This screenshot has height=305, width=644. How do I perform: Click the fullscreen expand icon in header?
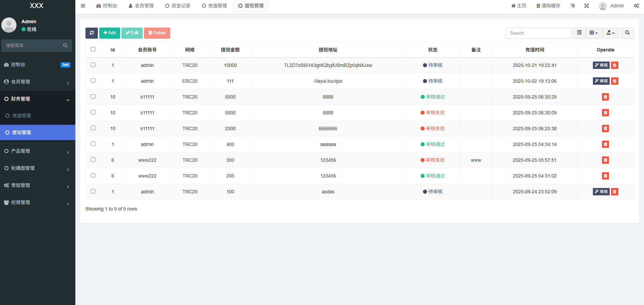[586, 6]
